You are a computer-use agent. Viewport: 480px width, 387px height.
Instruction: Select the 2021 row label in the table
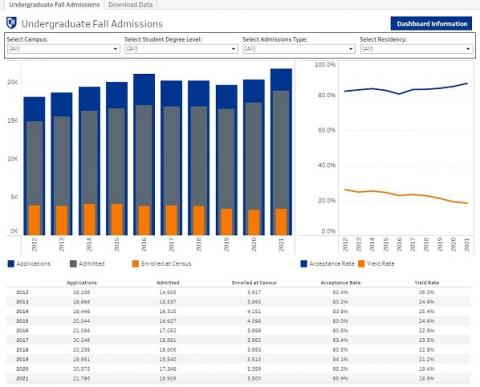(x=22, y=378)
